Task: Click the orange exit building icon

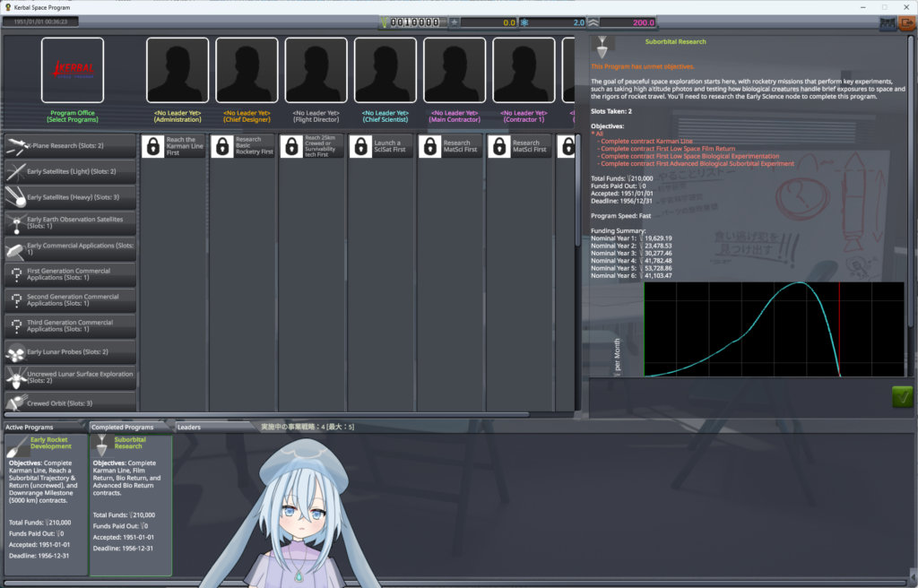Action: (905, 24)
